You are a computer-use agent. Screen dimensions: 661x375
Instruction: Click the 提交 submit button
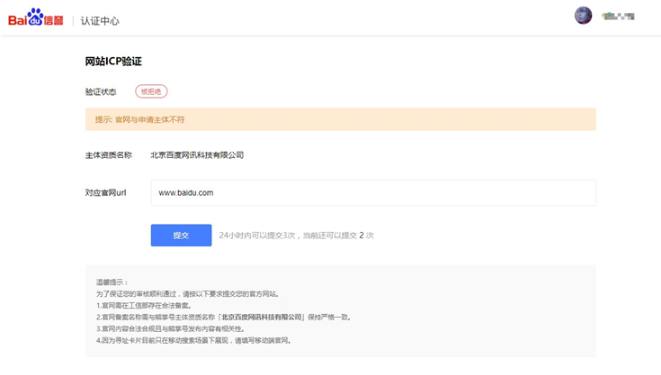coord(181,235)
